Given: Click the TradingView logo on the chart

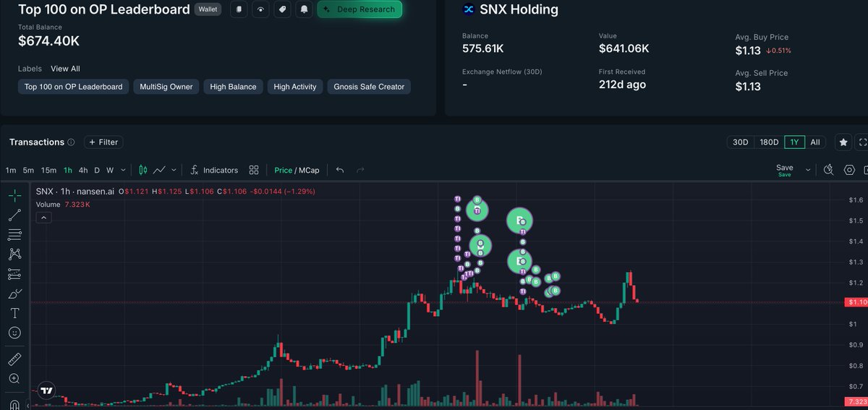Looking at the screenshot, I should 46,390.
